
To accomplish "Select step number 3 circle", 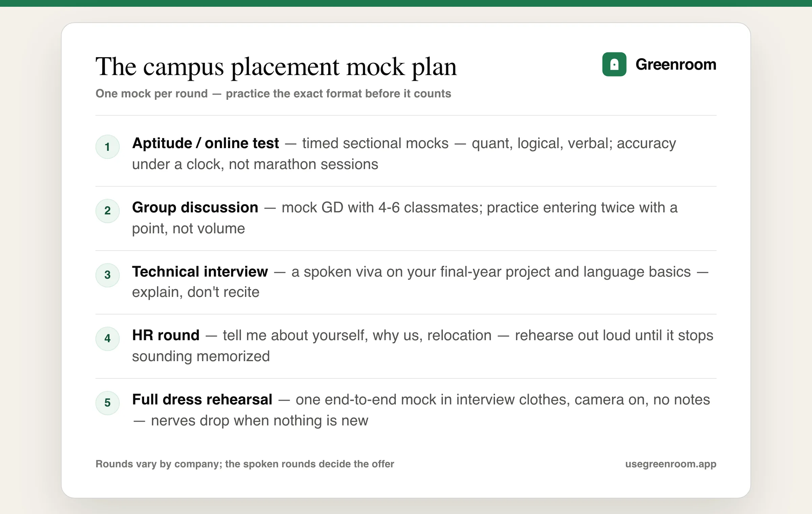I will (108, 275).
